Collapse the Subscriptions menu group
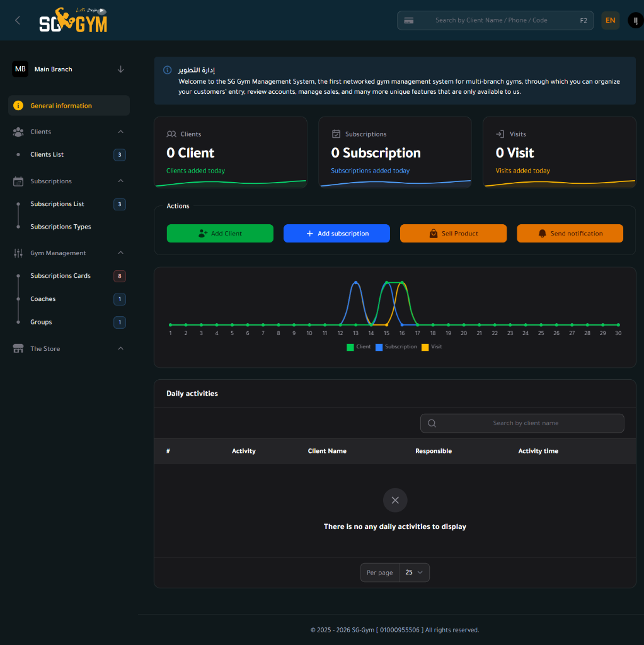This screenshot has height=645, width=644. [120, 181]
